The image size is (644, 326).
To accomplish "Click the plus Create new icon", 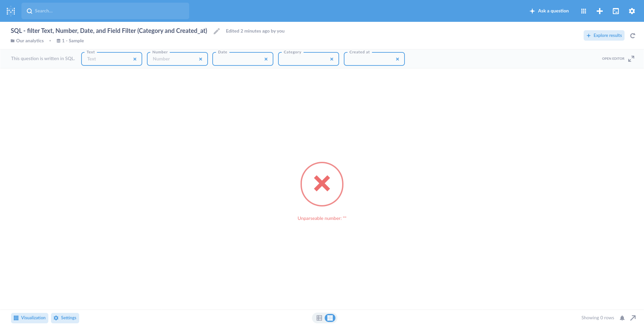I will click(x=600, y=11).
